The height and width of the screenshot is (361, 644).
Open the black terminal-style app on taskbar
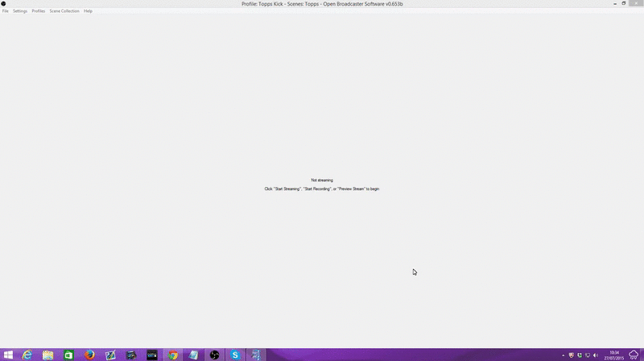point(152,355)
